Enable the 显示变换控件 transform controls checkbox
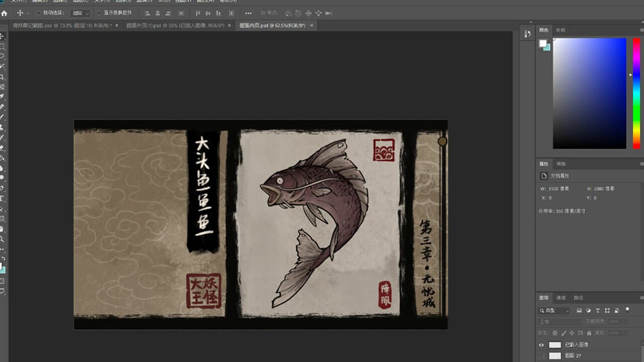The image size is (644, 362). coord(99,13)
